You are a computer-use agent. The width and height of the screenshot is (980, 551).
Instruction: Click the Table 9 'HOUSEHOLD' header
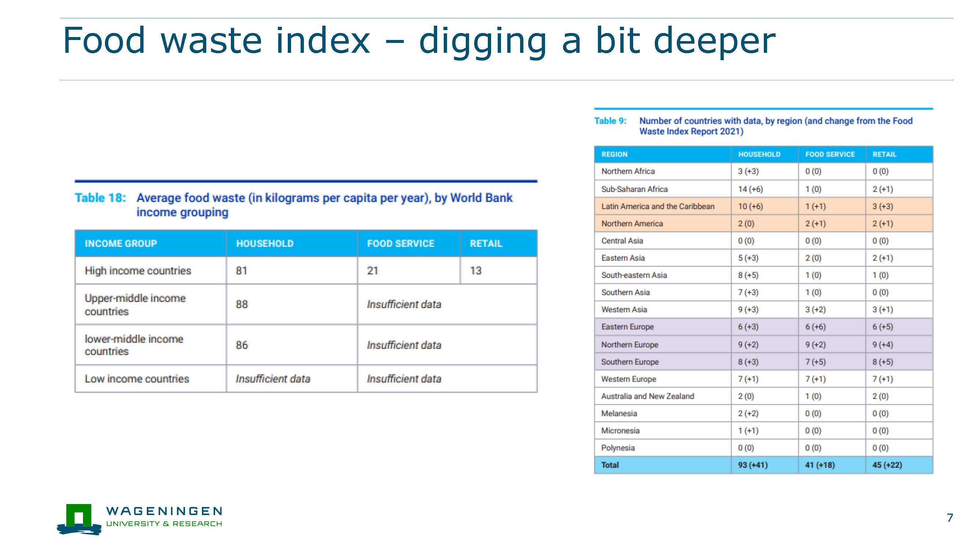click(759, 154)
